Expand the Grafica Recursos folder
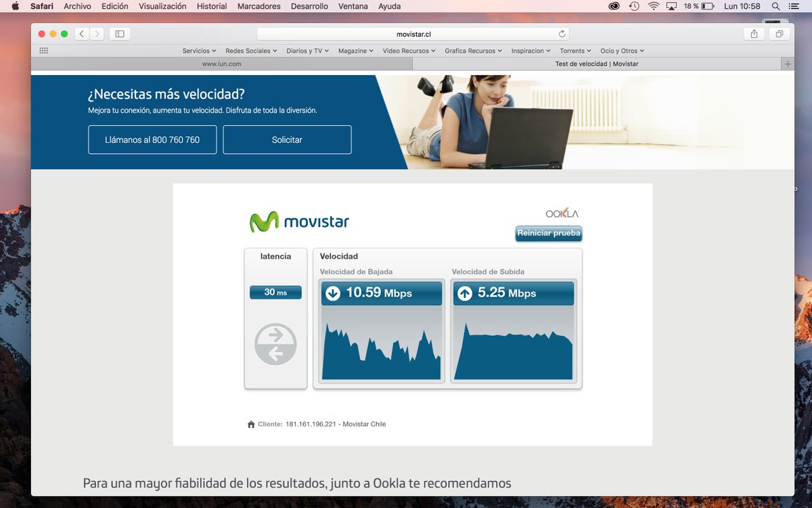 [x=474, y=51]
